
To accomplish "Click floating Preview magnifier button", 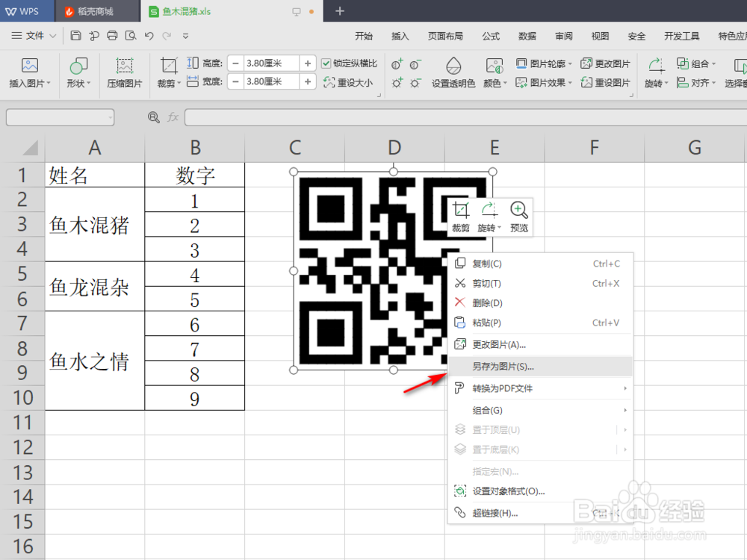I will tap(519, 217).
